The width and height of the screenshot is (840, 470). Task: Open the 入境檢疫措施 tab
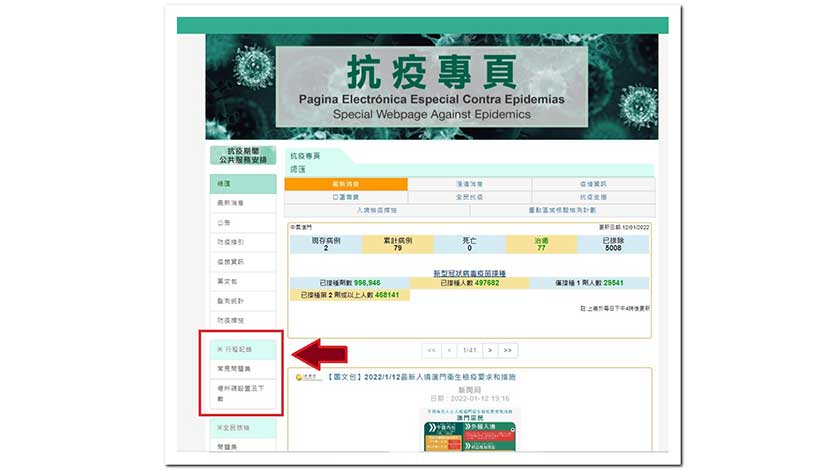377,210
